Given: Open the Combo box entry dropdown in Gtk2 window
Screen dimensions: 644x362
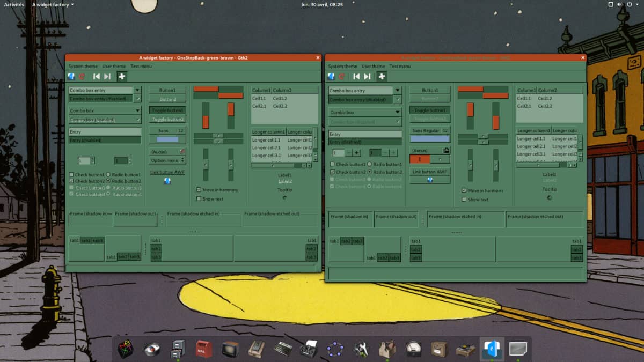Looking at the screenshot, I should coord(137,90).
